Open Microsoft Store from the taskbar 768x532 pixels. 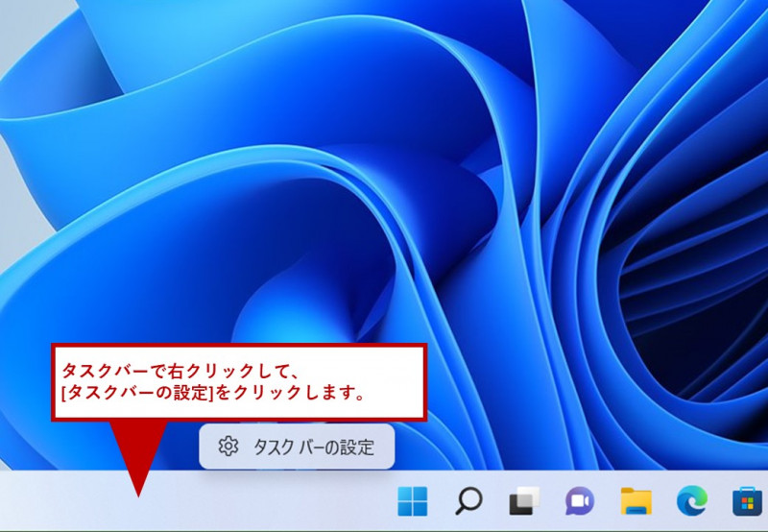[748, 501]
